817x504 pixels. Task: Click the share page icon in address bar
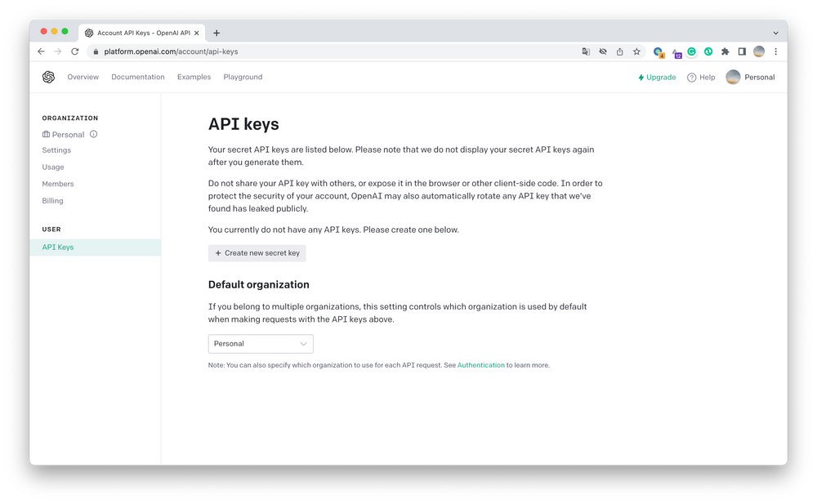619,51
